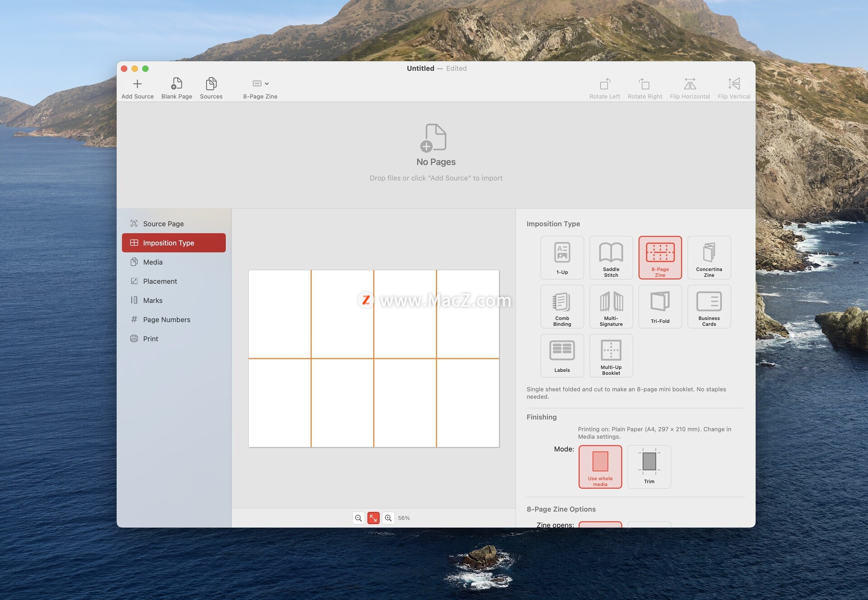Open the Media sidebar section

click(153, 262)
